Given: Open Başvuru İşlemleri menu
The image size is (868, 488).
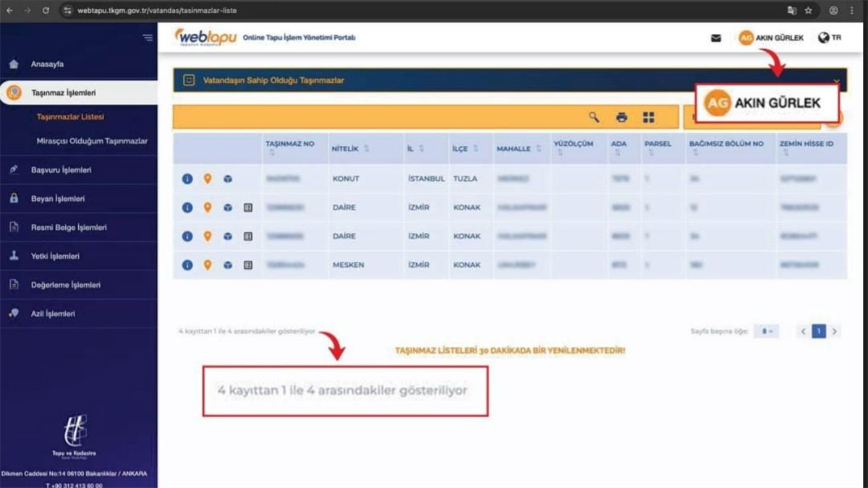Looking at the screenshot, I should coord(61,170).
